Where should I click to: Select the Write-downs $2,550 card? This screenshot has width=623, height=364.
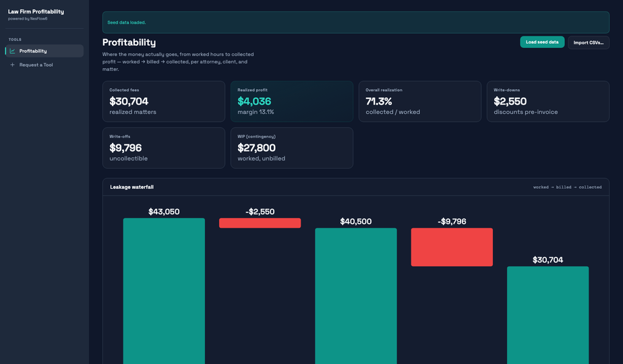[x=548, y=101]
